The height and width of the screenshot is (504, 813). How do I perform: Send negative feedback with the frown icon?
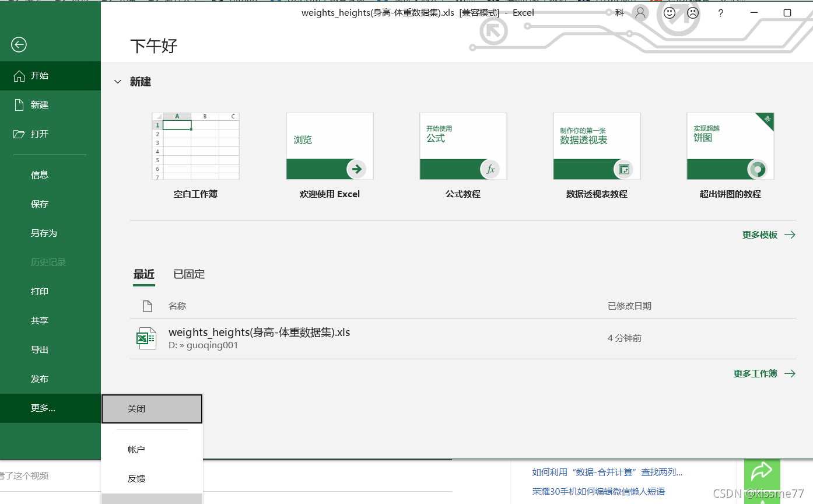692,12
